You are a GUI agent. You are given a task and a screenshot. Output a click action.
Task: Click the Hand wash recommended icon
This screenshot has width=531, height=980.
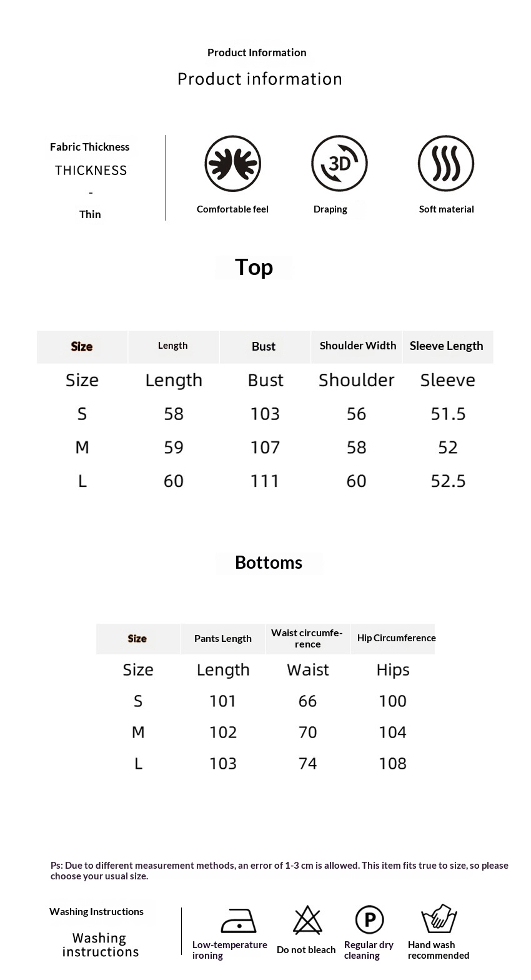point(439,919)
